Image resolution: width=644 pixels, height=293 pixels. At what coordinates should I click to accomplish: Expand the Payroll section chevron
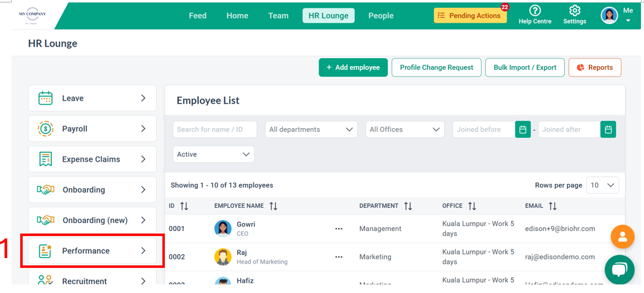143,129
